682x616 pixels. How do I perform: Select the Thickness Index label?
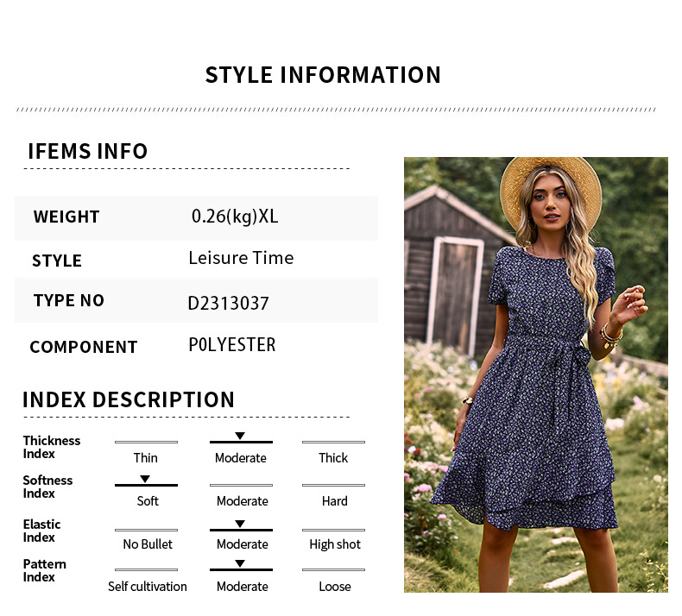click(x=52, y=447)
